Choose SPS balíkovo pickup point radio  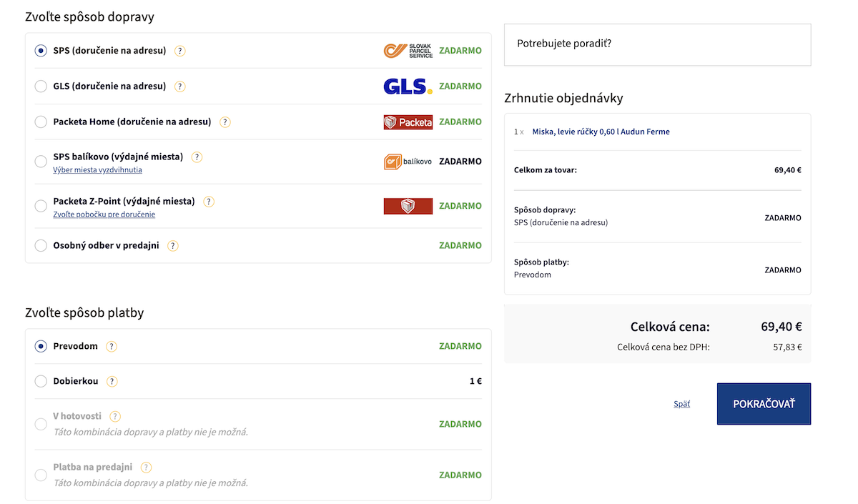[x=41, y=162]
